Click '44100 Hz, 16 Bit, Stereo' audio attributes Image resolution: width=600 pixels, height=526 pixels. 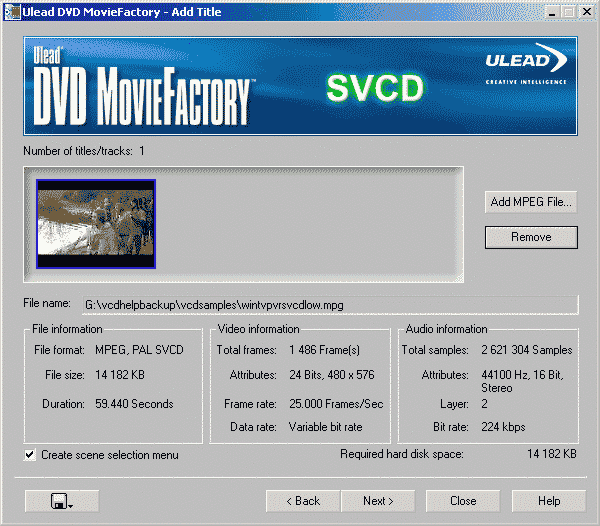(522, 381)
